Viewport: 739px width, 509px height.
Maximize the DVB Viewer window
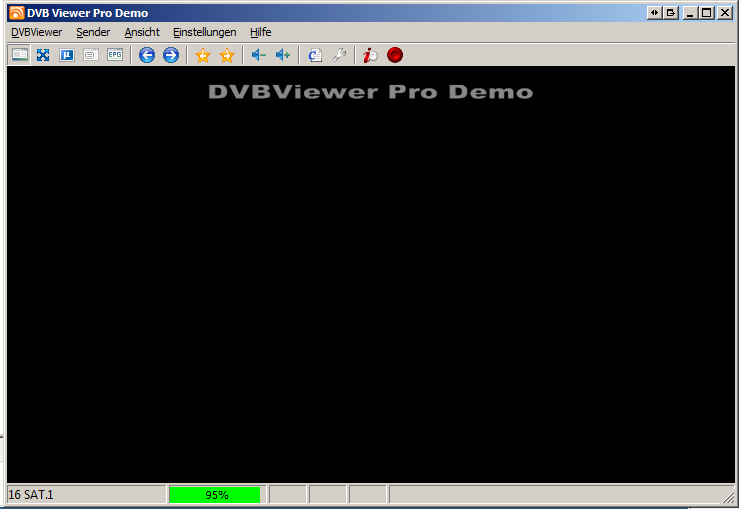click(x=707, y=13)
